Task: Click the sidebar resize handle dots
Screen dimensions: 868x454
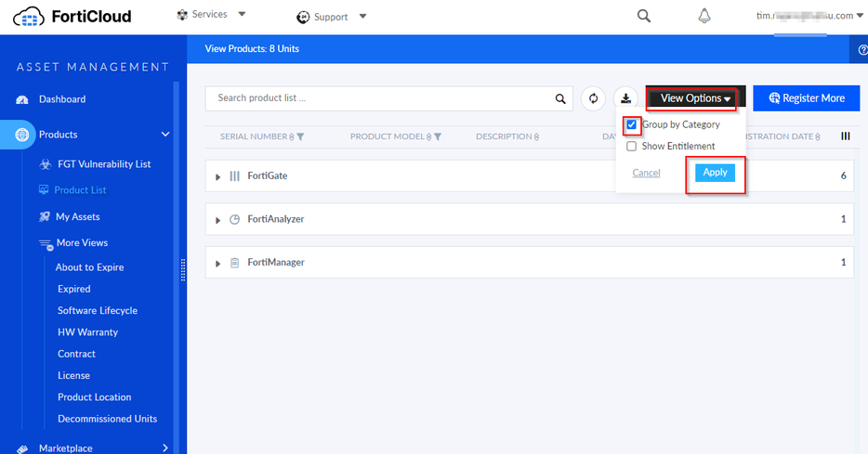Action: (183, 270)
